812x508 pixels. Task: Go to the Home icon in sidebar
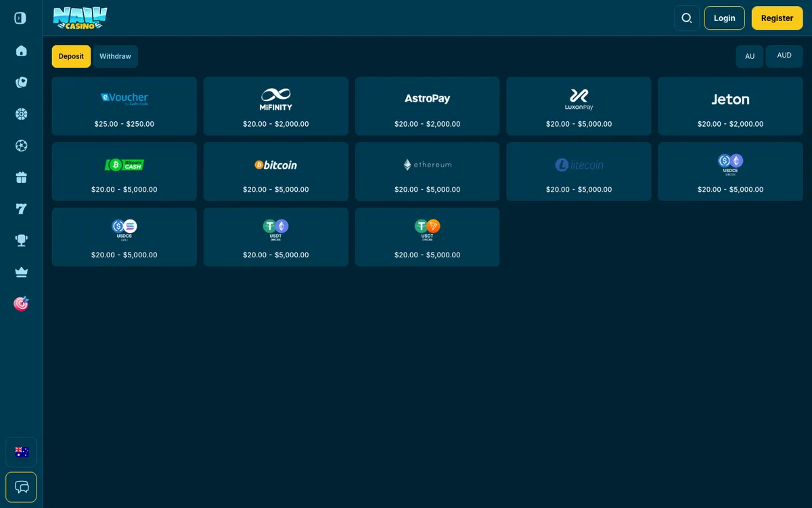(21, 51)
